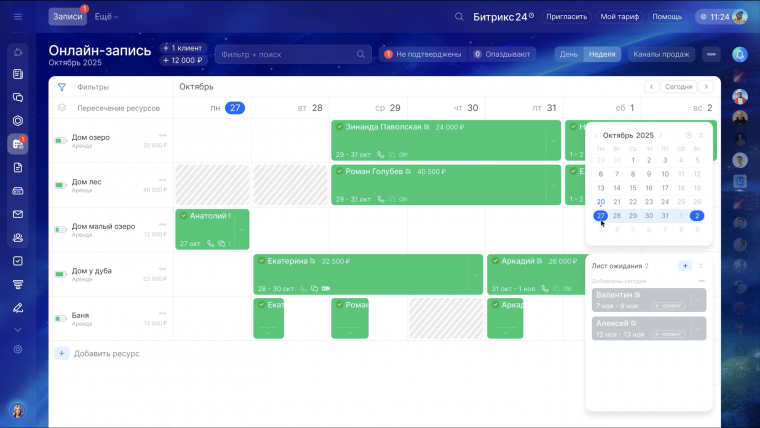Viewport: 760px width, 428px height.
Task: Click the Сегодня button
Action: pyautogui.click(x=678, y=87)
